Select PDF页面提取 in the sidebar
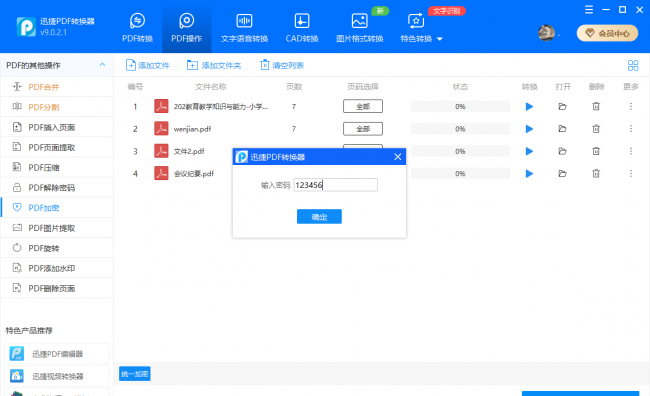 coord(57,147)
